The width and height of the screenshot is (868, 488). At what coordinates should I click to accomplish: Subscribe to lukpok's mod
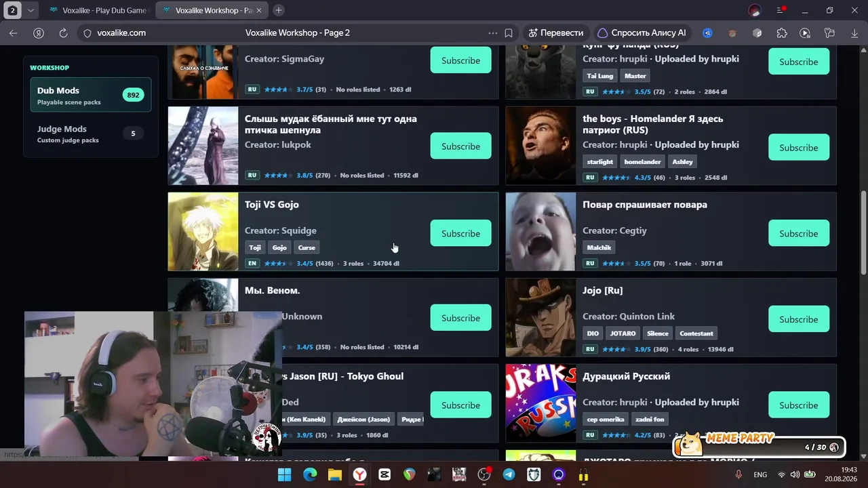pos(460,146)
